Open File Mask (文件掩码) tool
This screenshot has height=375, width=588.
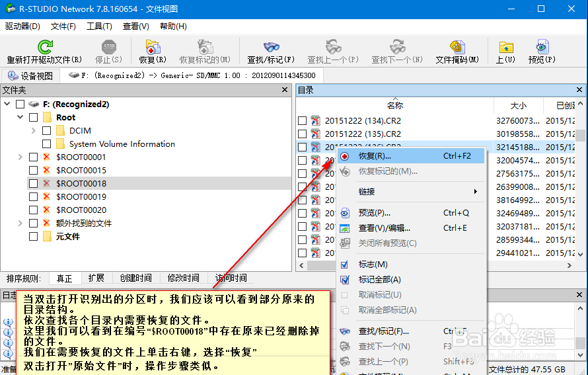click(x=457, y=47)
